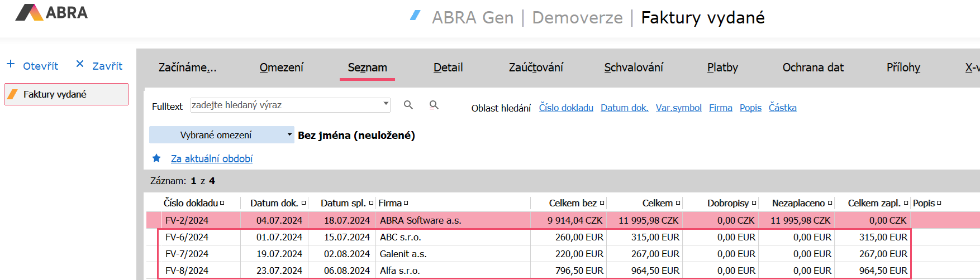Click the search-with-red-underline magnifier icon
The width and height of the screenshot is (980, 280).
point(434,105)
